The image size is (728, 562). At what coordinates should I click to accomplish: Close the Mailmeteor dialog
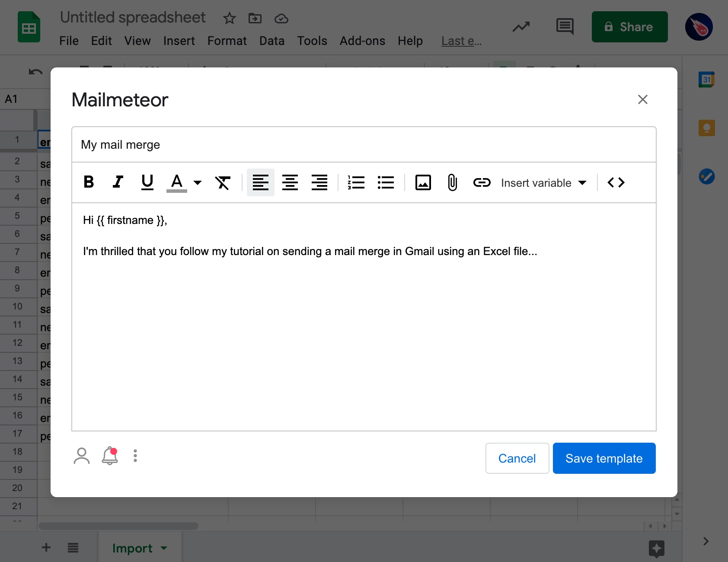643,99
